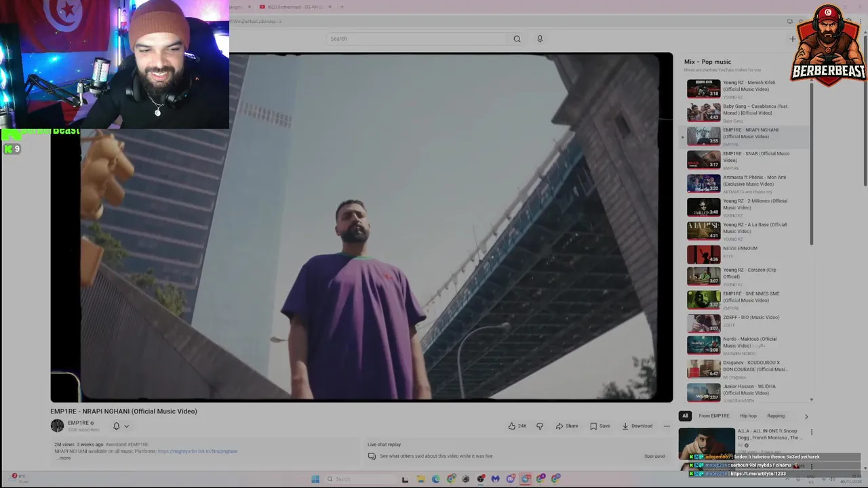
Task: Dislike the video with thumbs-down icon
Action: click(540, 426)
